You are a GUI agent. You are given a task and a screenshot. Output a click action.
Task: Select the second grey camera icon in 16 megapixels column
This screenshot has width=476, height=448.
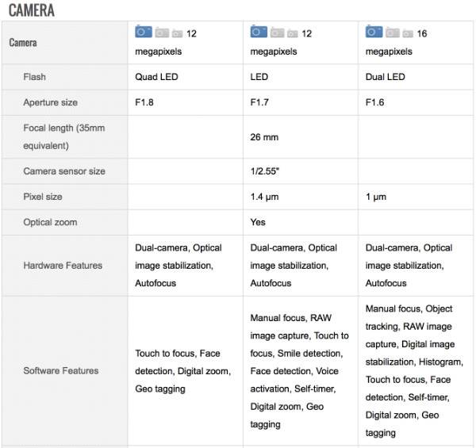pos(393,33)
